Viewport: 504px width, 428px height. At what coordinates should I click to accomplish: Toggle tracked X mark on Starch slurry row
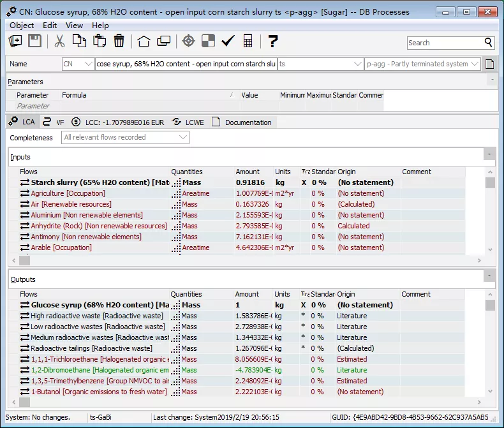(x=304, y=182)
